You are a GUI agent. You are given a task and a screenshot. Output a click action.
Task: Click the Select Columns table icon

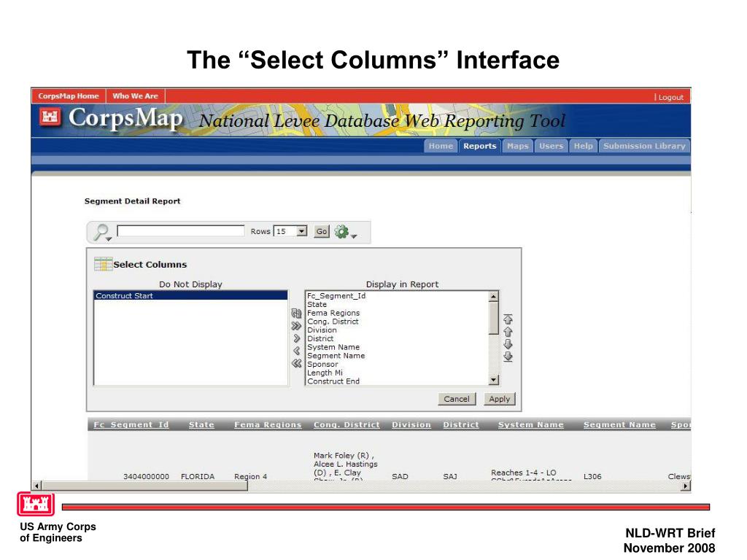pyautogui.click(x=103, y=264)
